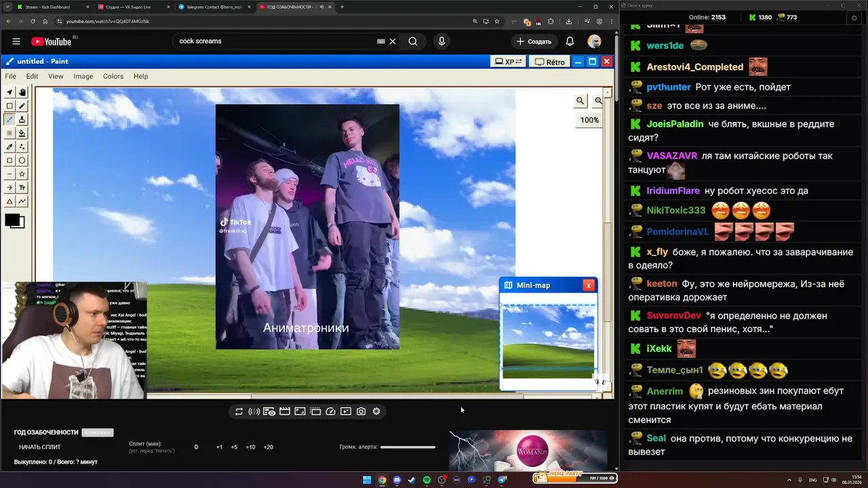The height and width of the screenshot is (488, 868).
Task: Select the hand pan tool in Paint
Action: click(22, 92)
